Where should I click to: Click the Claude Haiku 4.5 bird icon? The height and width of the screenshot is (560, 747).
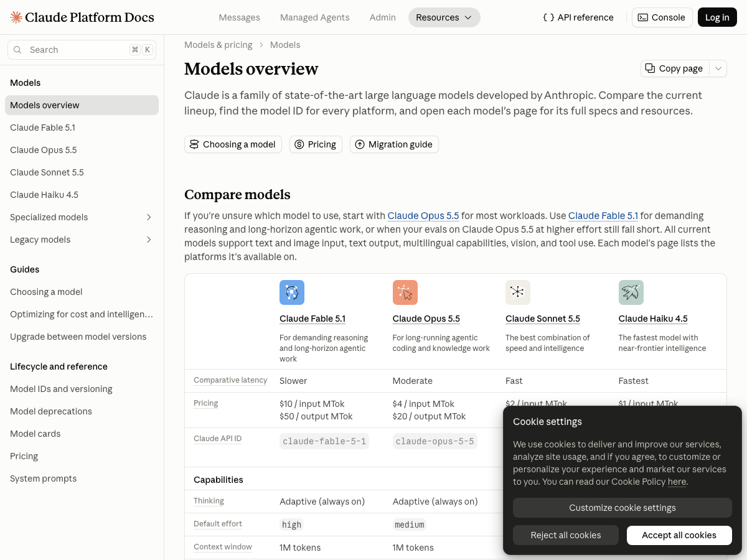[631, 292]
